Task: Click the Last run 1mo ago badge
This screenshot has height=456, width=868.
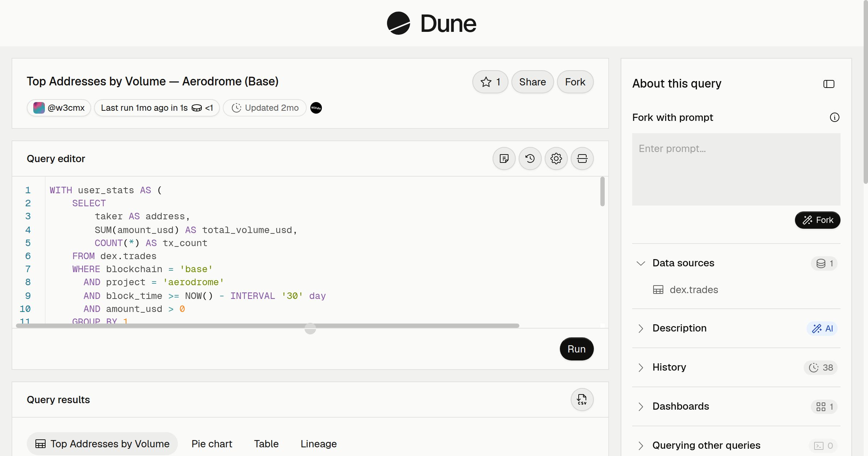Action: pos(157,108)
